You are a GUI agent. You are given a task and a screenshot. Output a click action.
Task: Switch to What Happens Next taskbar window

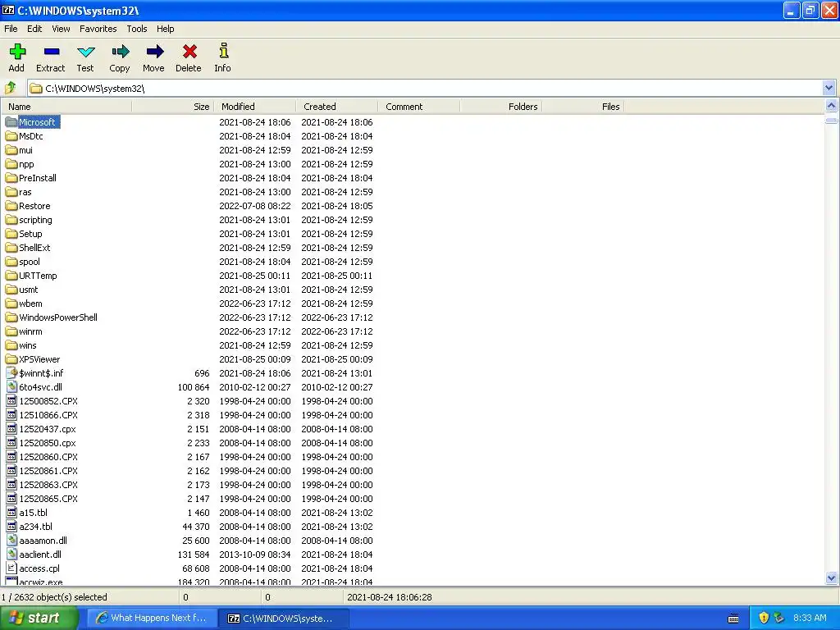pyautogui.click(x=152, y=618)
